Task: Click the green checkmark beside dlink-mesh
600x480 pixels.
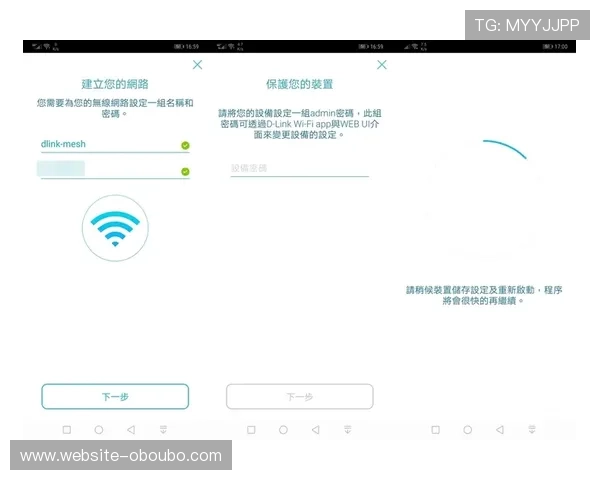Action: pos(185,145)
